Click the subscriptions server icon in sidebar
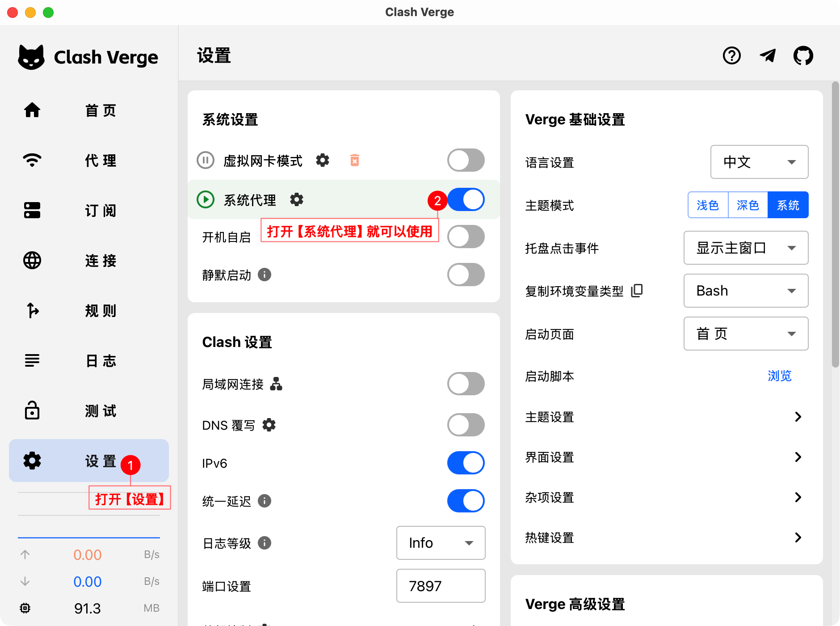 [x=32, y=210]
